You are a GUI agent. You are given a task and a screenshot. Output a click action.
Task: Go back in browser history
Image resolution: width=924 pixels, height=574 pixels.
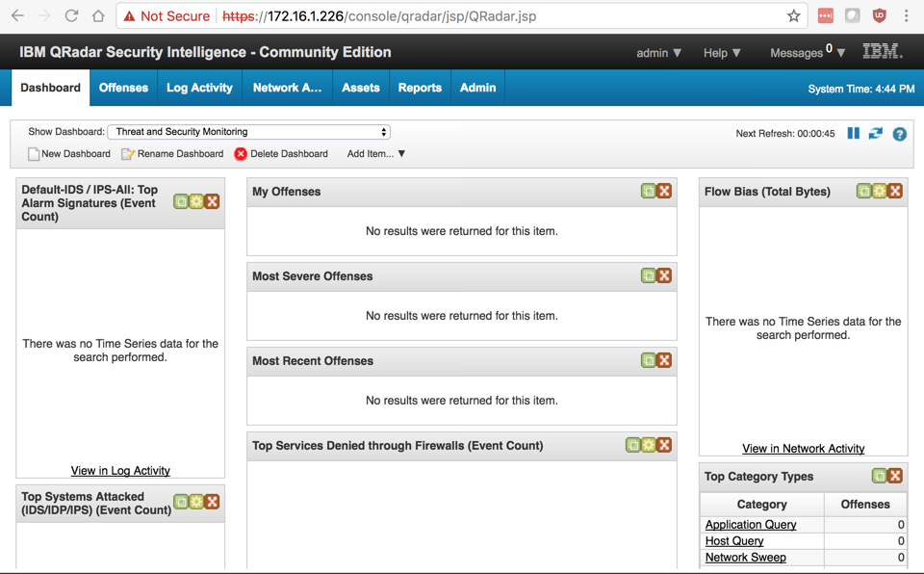(17, 16)
